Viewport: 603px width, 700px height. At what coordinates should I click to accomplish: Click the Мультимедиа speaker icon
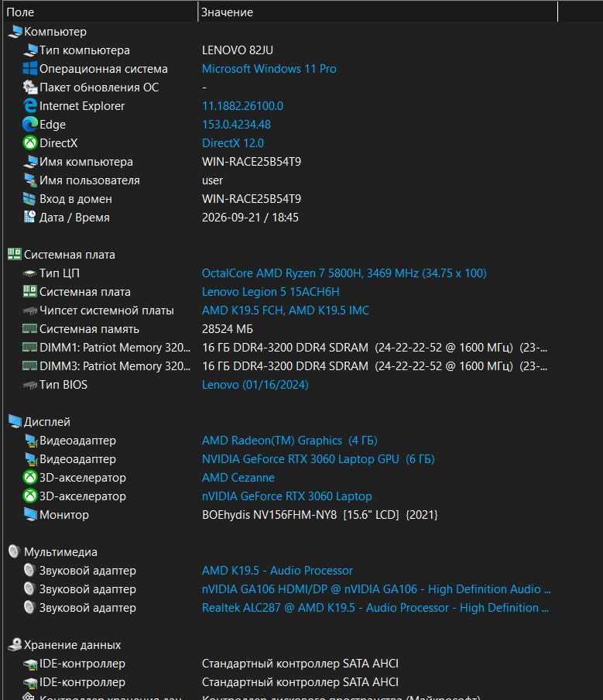pyautogui.click(x=15, y=552)
